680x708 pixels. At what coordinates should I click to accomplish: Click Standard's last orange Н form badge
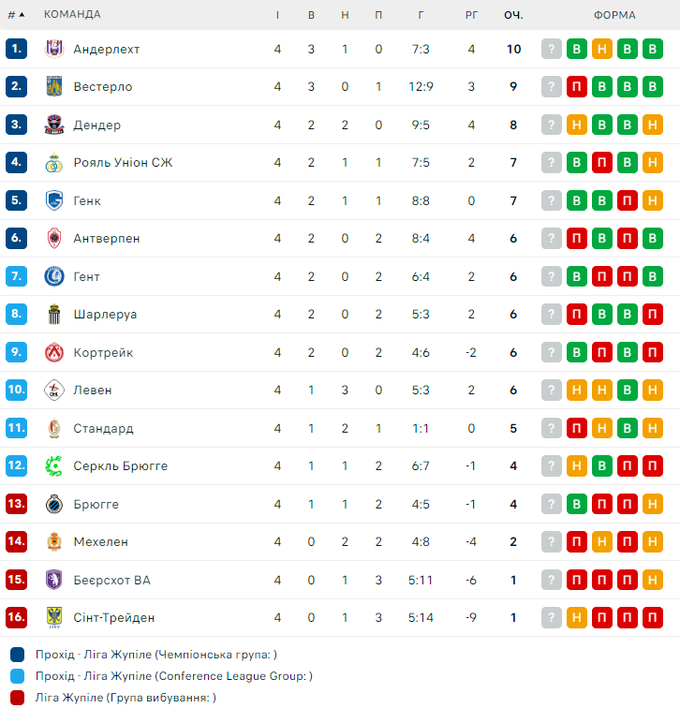pos(652,428)
